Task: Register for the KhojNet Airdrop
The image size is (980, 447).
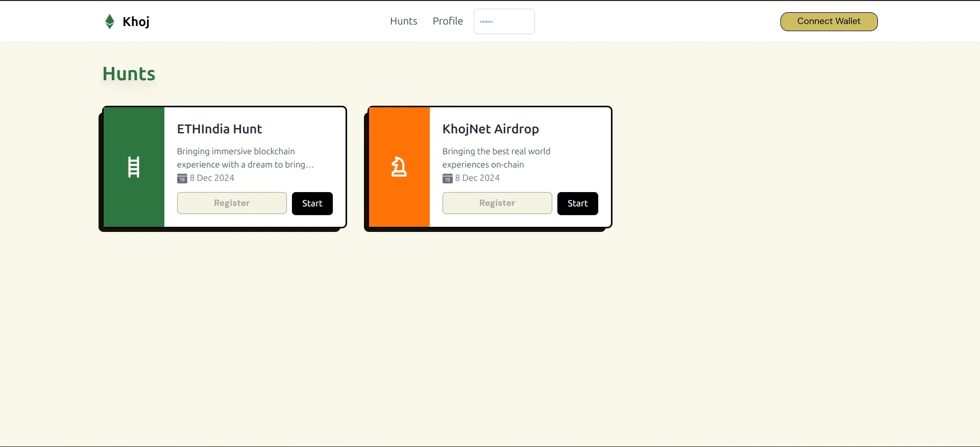Action: click(497, 203)
